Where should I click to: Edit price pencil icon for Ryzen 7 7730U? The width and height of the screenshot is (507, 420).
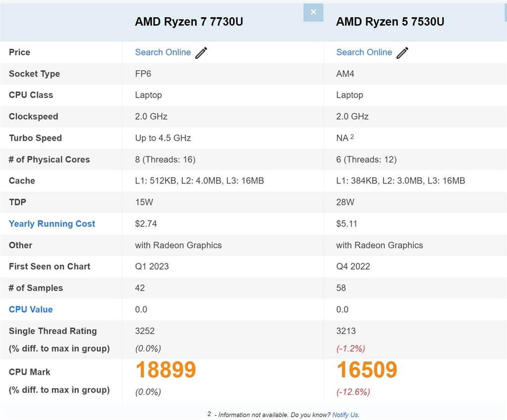pyautogui.click(x=201, y=52)
